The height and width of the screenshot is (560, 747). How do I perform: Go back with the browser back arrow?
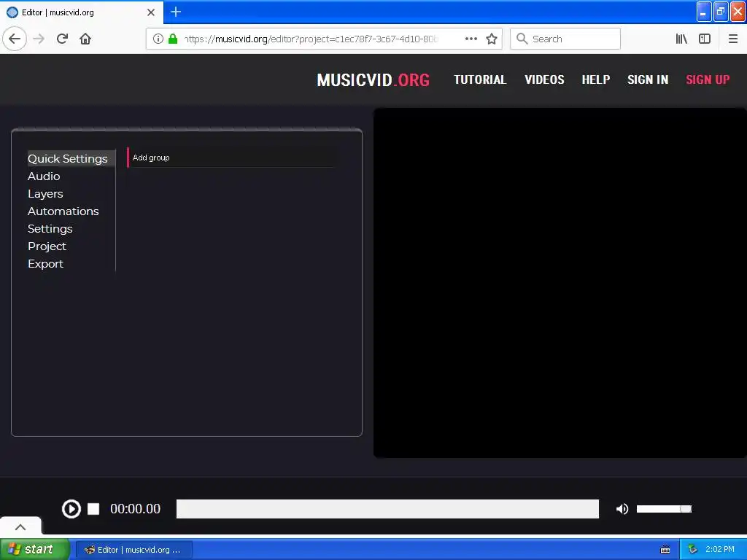click(15, 39)
